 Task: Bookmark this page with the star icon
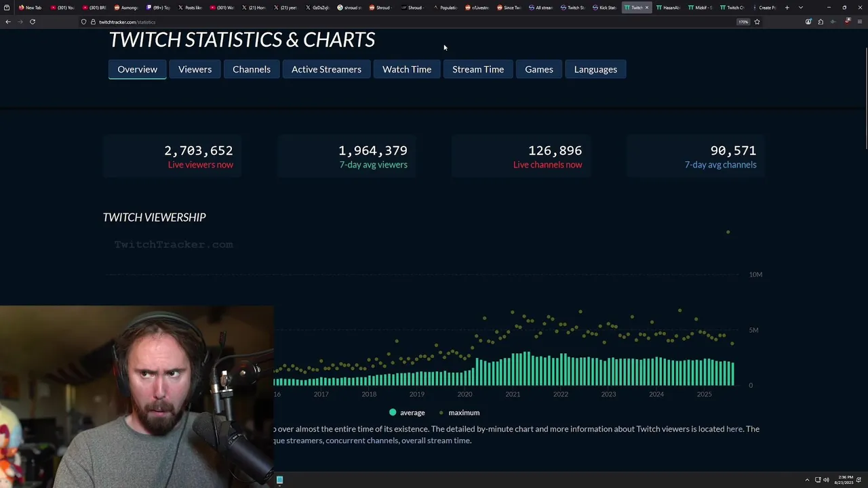click(757, 22)
